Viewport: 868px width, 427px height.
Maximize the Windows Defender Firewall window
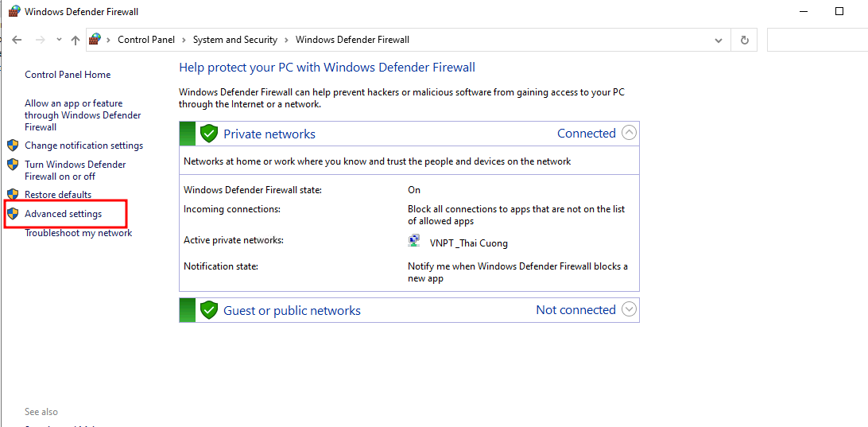tap(839, 11)
